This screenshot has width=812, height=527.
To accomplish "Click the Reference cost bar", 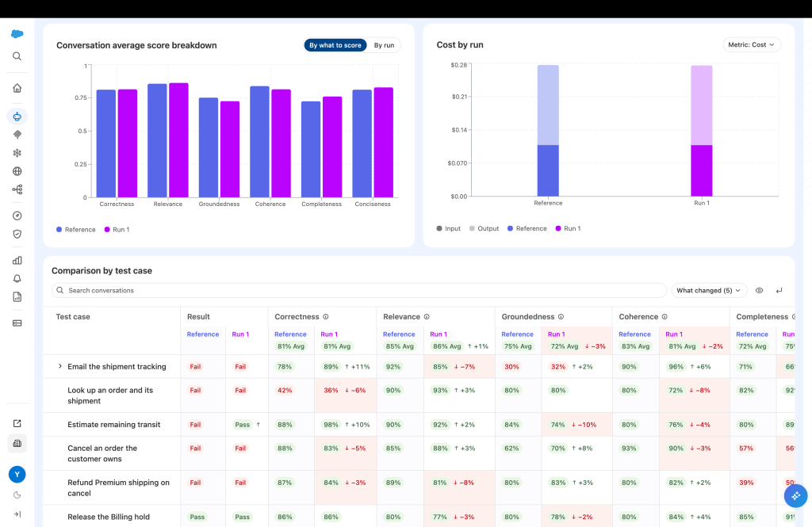I will click(x=548, y=131).
